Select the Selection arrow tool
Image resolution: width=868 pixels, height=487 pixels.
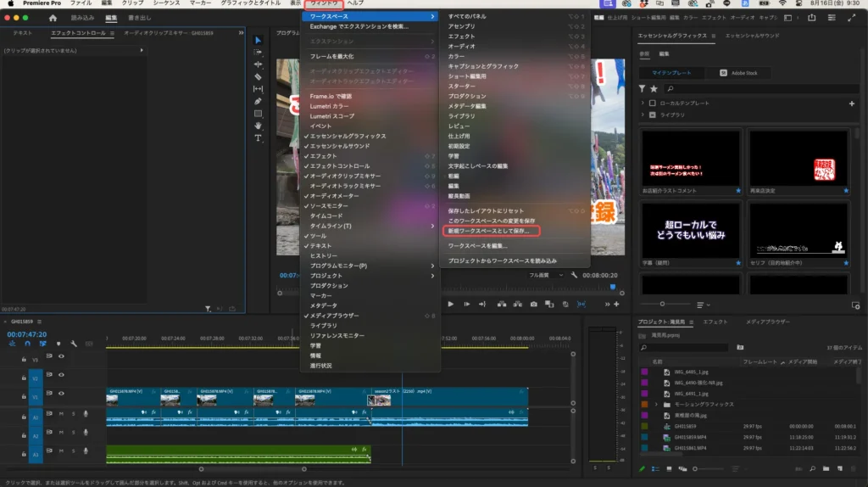(259, 40)
